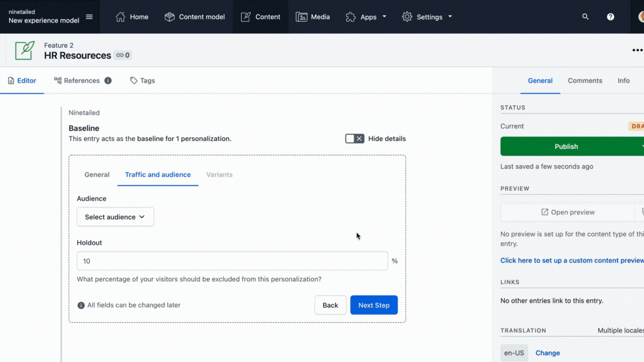Click the Change translation link

(547, 353)
